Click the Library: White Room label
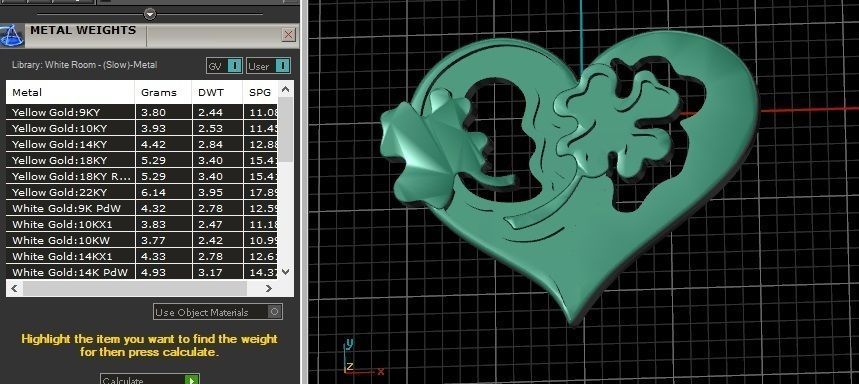The image size is (859, 384). point(84,65)
